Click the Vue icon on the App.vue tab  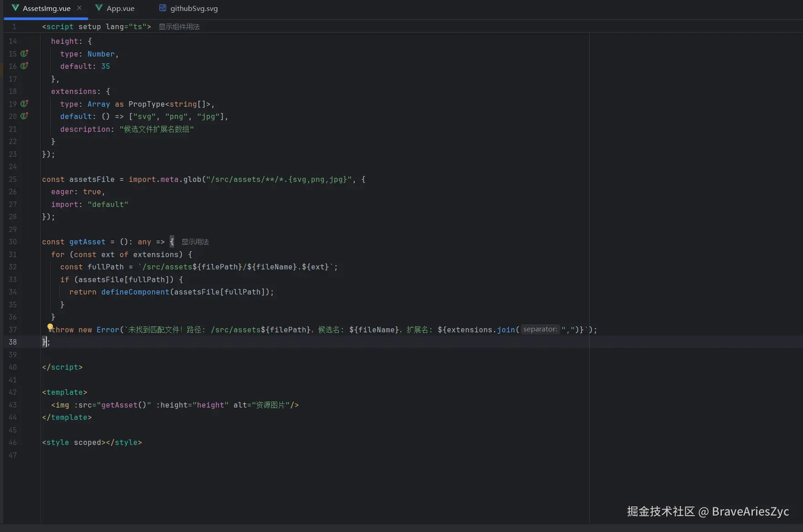(x=98, y=8)
